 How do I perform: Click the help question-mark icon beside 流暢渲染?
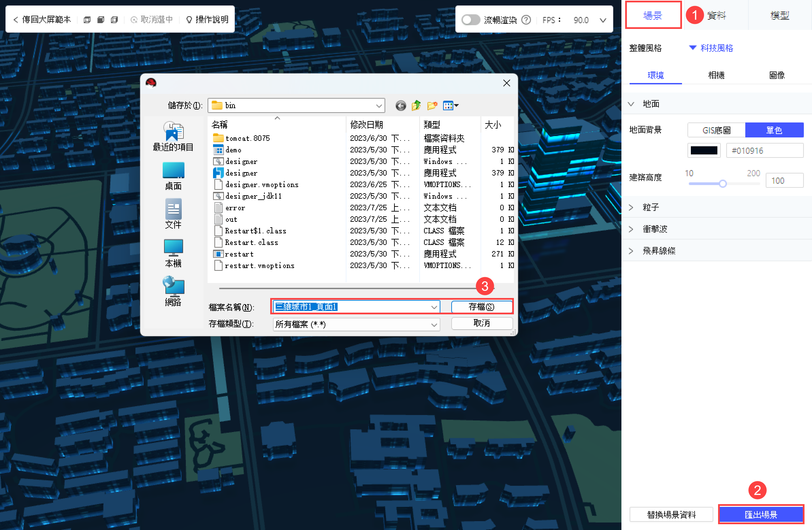coord(526,20)
